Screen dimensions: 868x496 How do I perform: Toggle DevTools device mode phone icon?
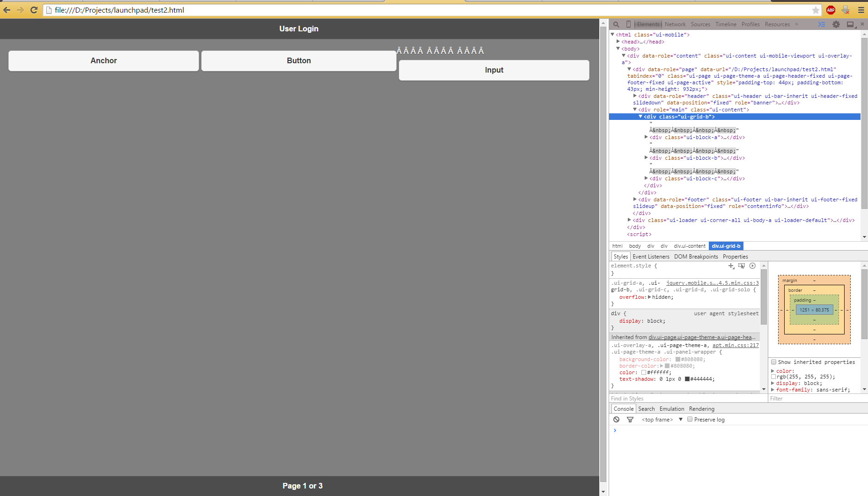(x=629, y=24)
